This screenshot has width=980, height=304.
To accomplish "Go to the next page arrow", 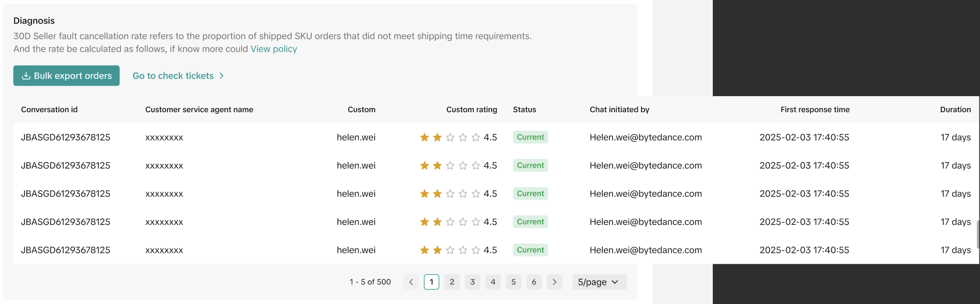I will [554, 282].
